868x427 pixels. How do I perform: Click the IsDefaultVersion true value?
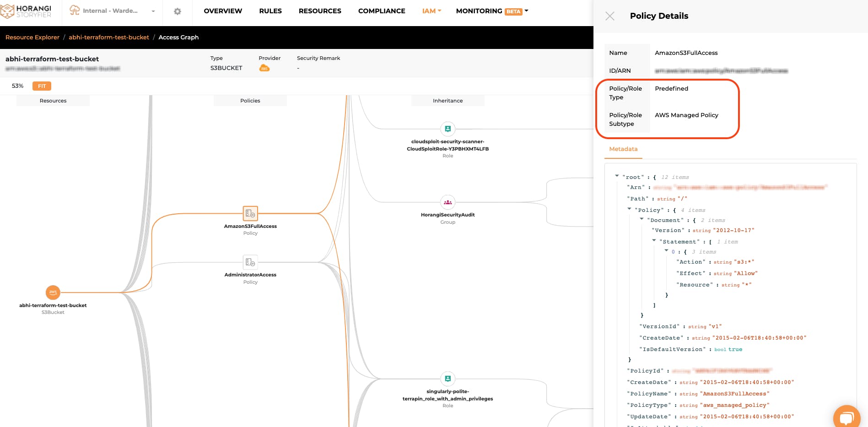click(735, 349)
